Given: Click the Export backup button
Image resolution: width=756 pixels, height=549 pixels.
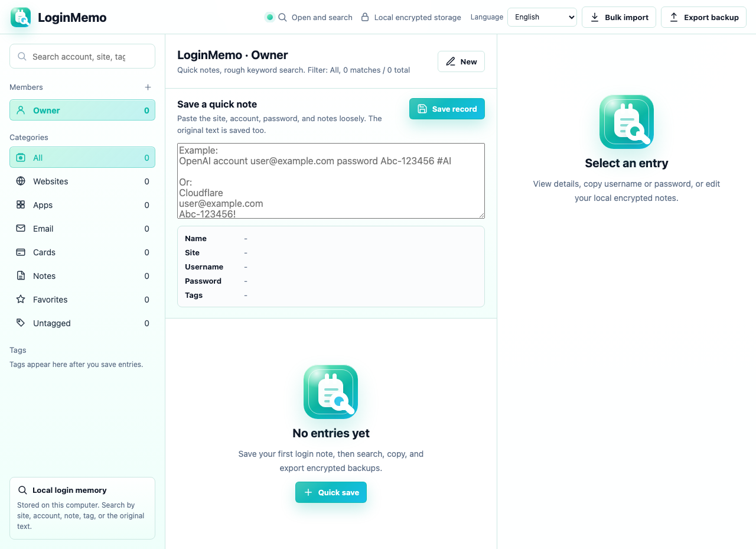Looking at the screenshot, I should tap(703, 17).
